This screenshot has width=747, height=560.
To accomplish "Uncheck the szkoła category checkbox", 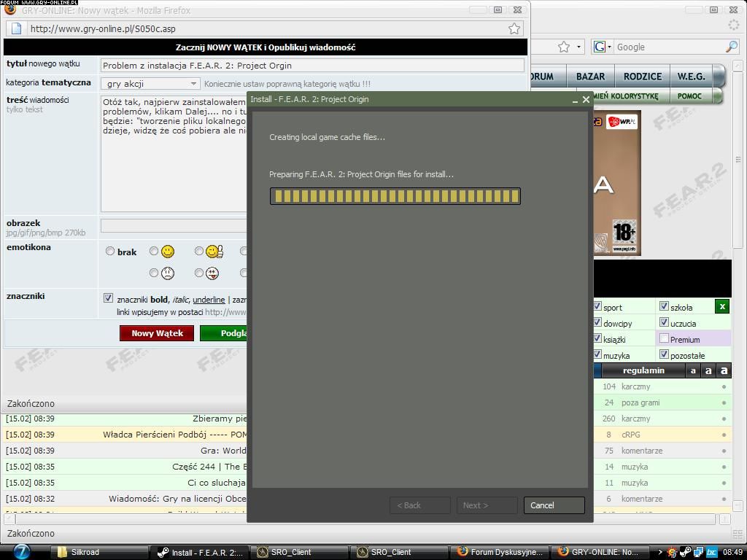I will [664, 306].
